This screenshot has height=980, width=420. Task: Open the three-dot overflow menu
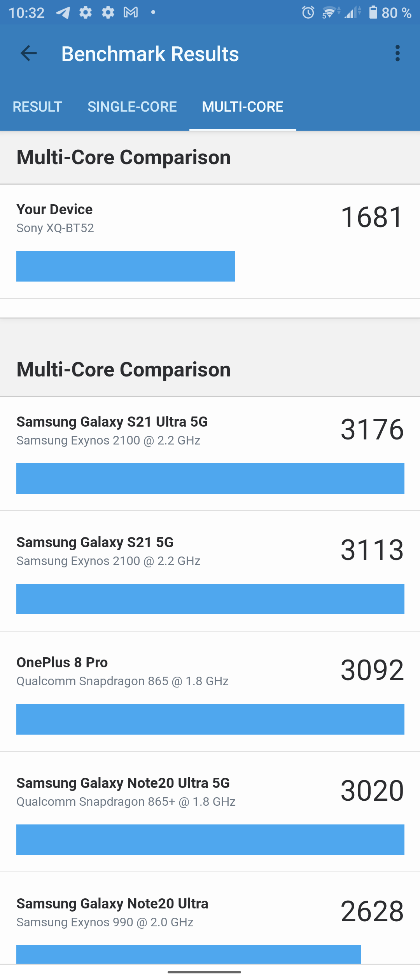coord(397,53)
